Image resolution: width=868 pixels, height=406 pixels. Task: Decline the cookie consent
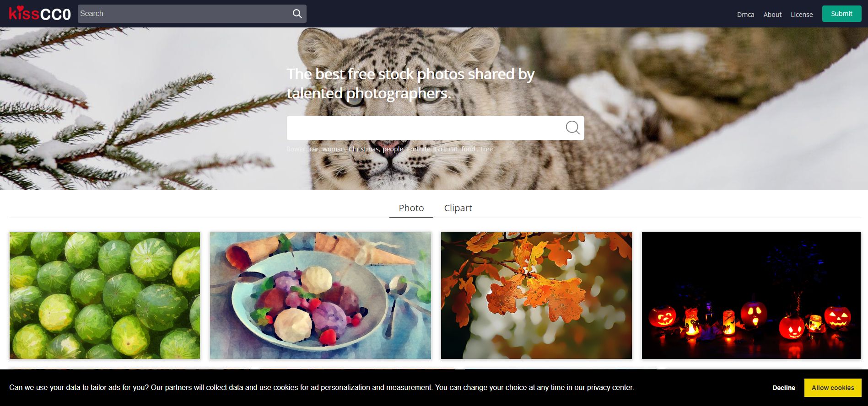click(x=784, y=388)
